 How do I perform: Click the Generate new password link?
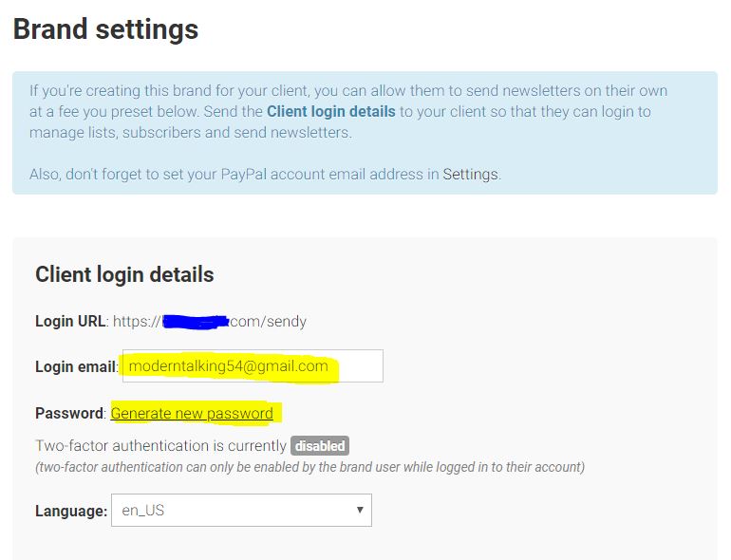coord(192,414)
